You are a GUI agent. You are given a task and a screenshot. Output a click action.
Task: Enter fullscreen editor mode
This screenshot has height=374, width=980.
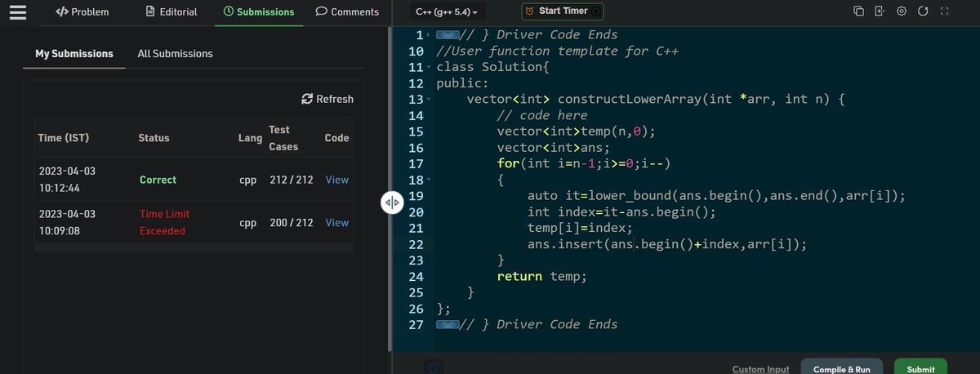(x=945, y=11)
